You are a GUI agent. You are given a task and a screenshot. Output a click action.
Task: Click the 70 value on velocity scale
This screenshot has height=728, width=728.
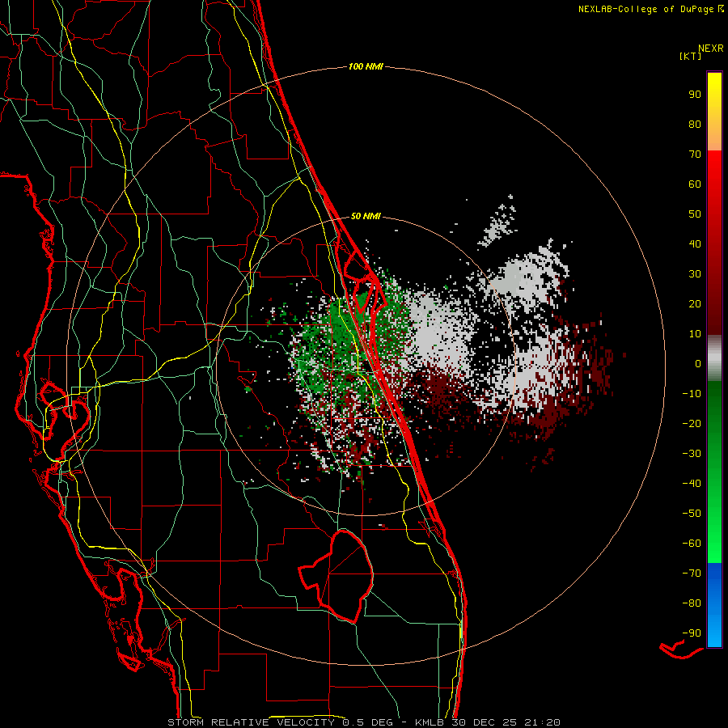coord(695,154)
